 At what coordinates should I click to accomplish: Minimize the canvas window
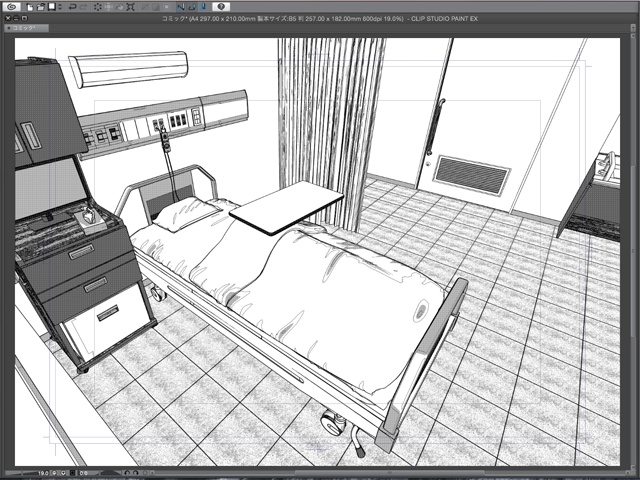(16, 18)
